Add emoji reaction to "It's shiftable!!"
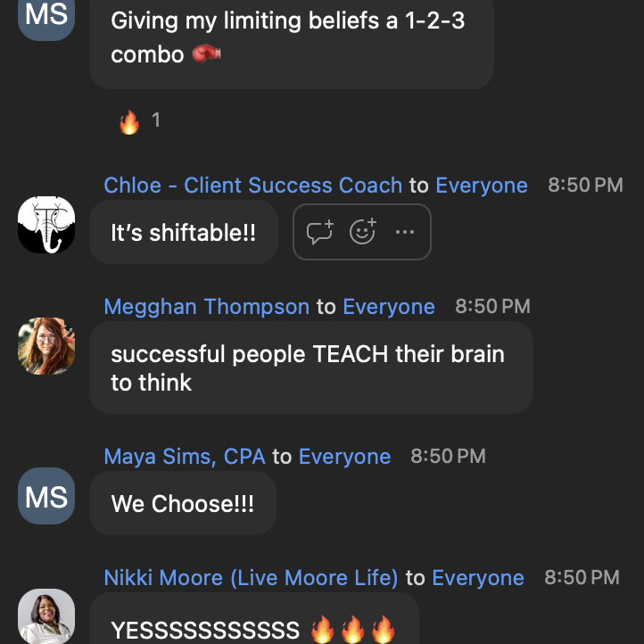Viewport: 644px width, 644px height. pyautogui.click(x=362, y=233)
